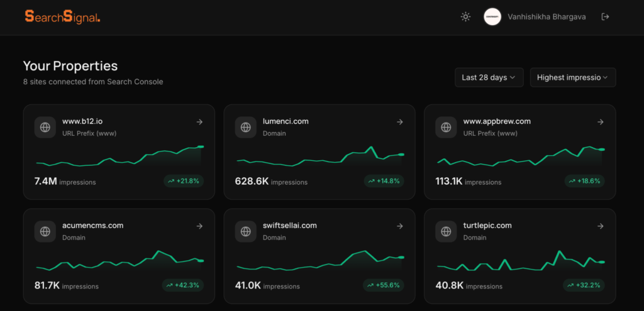Image resolution: width=644 pixels, height=311 pixels.
Task: Select the swiftsellai.com property name
Action: (x=289, y=226)
